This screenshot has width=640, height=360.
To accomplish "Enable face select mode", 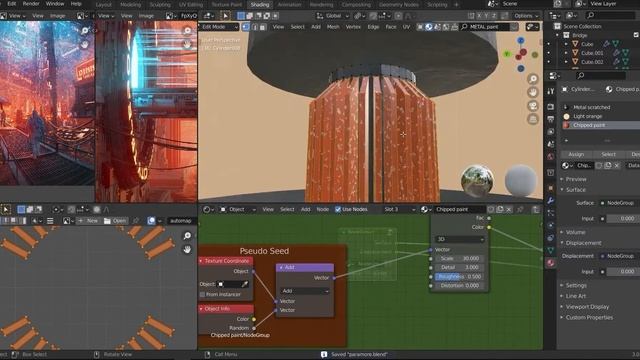I will [263, 27].
